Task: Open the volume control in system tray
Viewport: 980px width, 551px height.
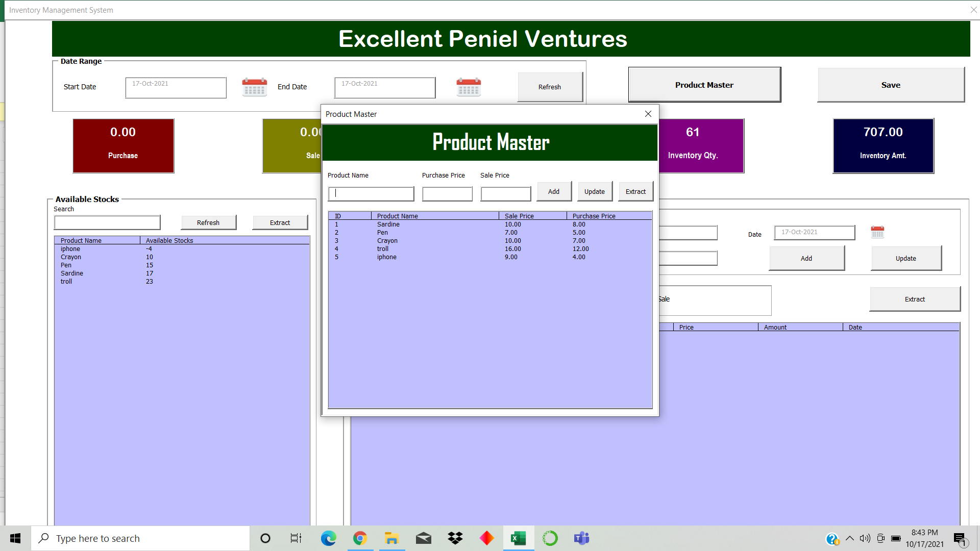Action: [x=864, y=538]
